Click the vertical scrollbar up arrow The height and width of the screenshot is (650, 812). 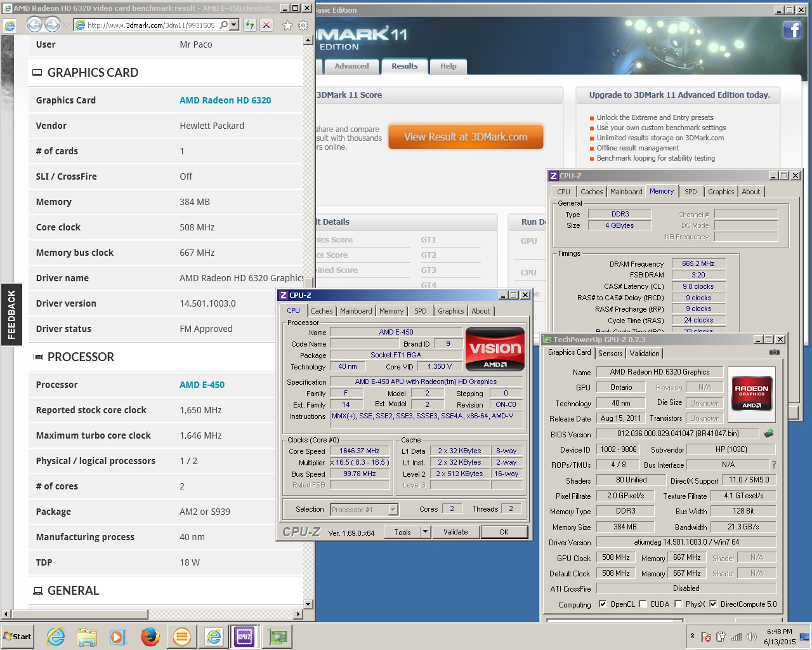pos(308,40)
